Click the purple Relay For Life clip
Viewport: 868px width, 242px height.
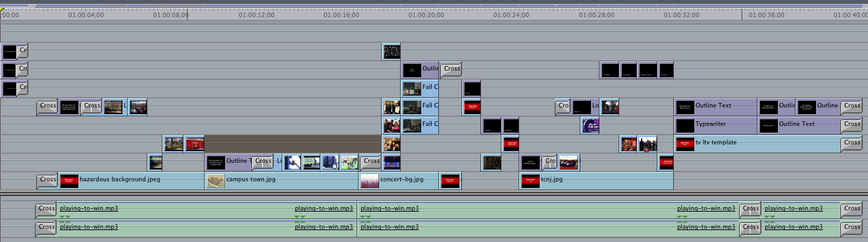(590, 125)
